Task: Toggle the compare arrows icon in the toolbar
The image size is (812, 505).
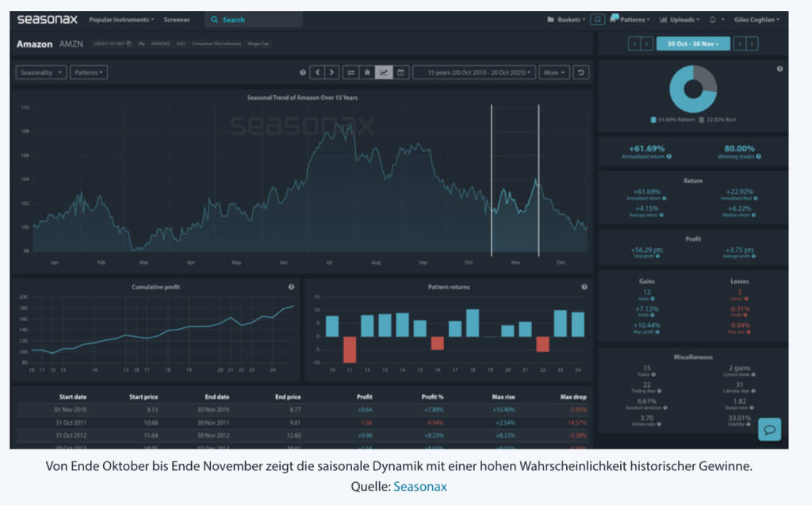Action: pyautogui.click(x=350, y=72)
